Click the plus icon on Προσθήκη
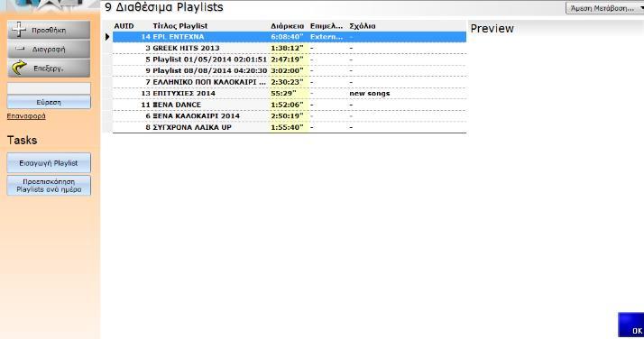Screen dimensions: 644x339 18,30
